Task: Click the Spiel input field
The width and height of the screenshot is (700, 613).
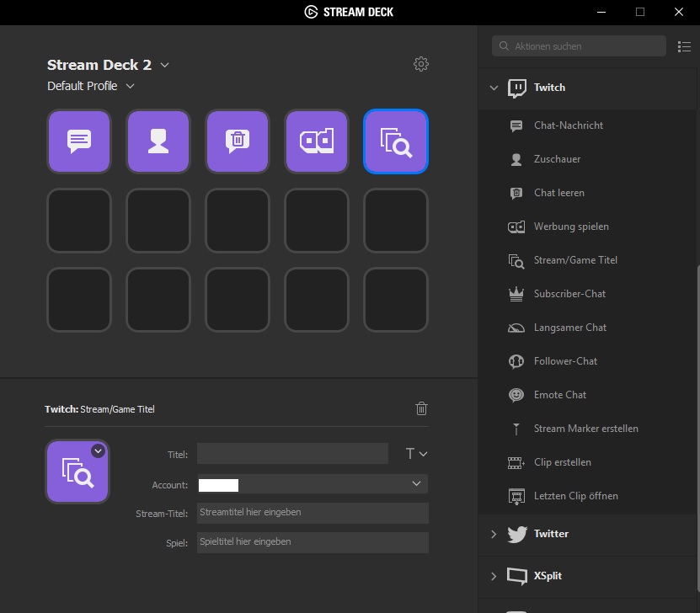Action: tap(313, 542)
